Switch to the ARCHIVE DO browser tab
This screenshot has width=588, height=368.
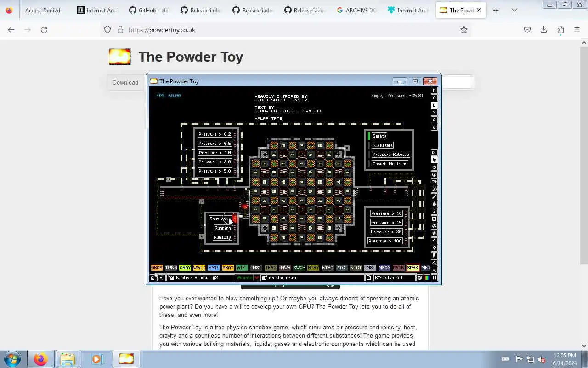pos(356,10)
